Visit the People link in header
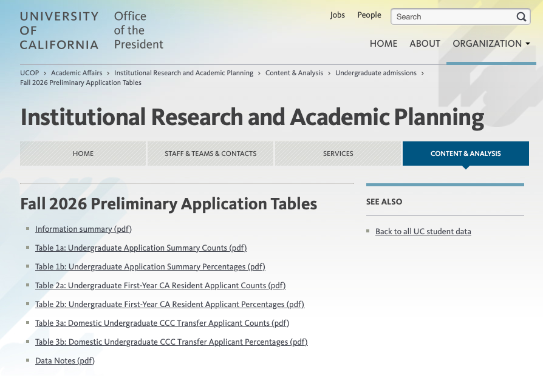The width and height of the screenshot is (543, 392). coord(369,15)
